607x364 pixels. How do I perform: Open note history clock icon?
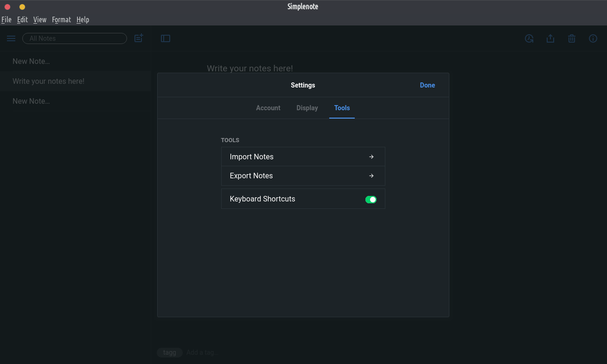click(529, 38)
